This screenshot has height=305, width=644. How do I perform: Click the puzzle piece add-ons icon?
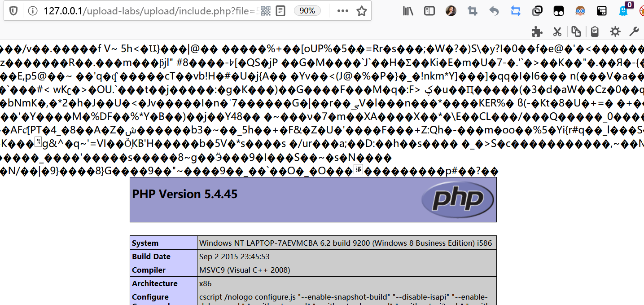point(537,31)
